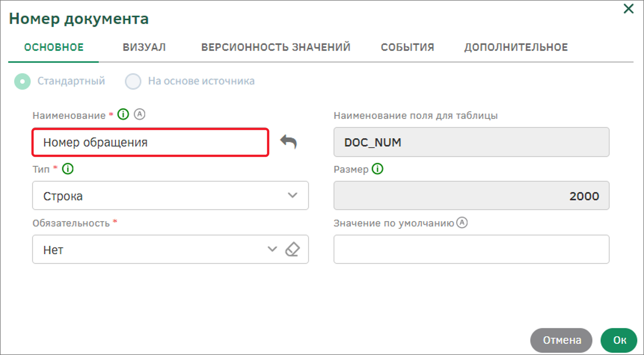Select the На основе источника radio button

133,81
